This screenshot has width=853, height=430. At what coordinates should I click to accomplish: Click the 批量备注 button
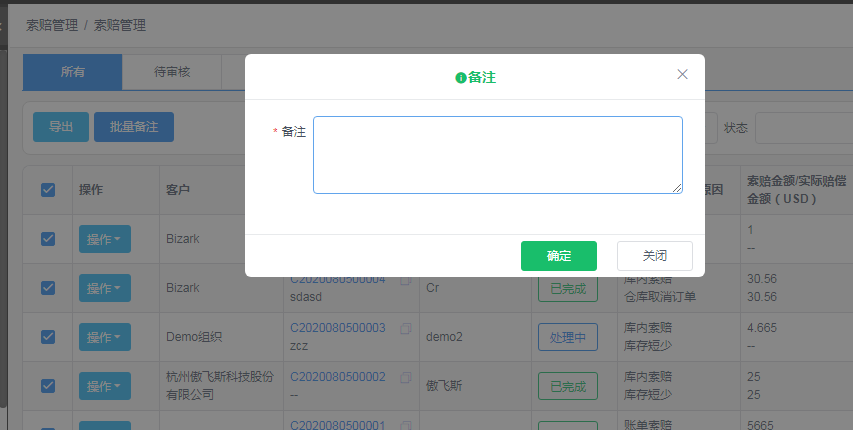[x=134, y=127]
